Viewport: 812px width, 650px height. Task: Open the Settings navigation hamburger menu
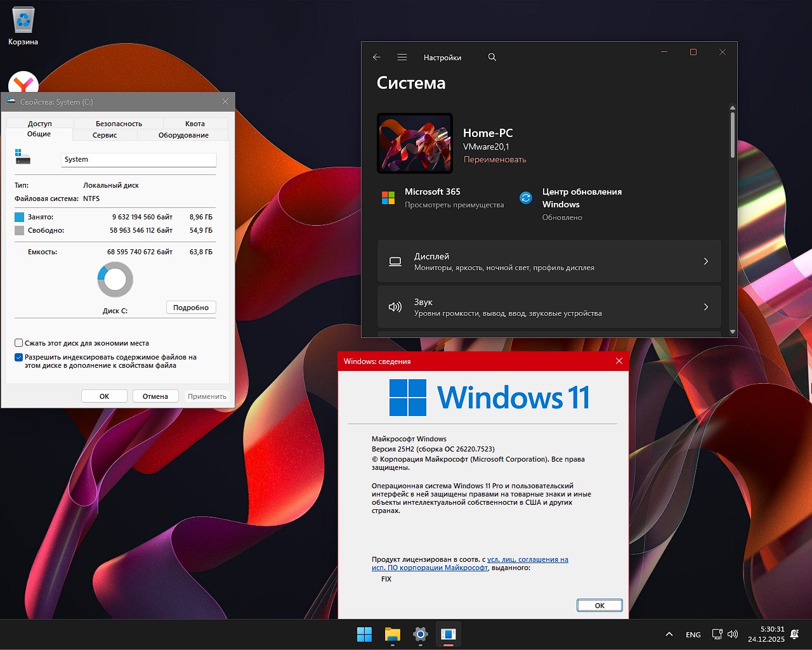(402, 57)
